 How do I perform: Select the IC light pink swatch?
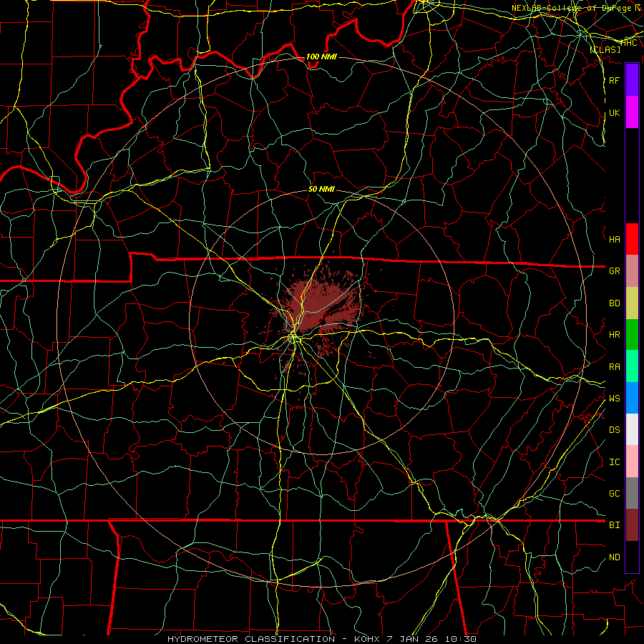pos(632,462)
